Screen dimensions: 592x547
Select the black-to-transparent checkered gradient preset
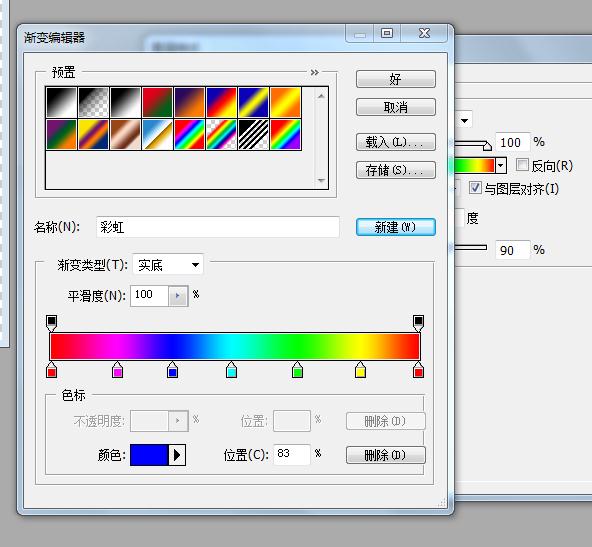93,102
